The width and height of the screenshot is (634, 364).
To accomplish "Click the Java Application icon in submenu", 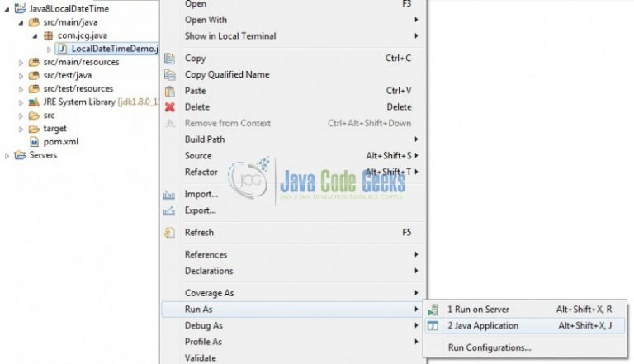I will 433,325.
